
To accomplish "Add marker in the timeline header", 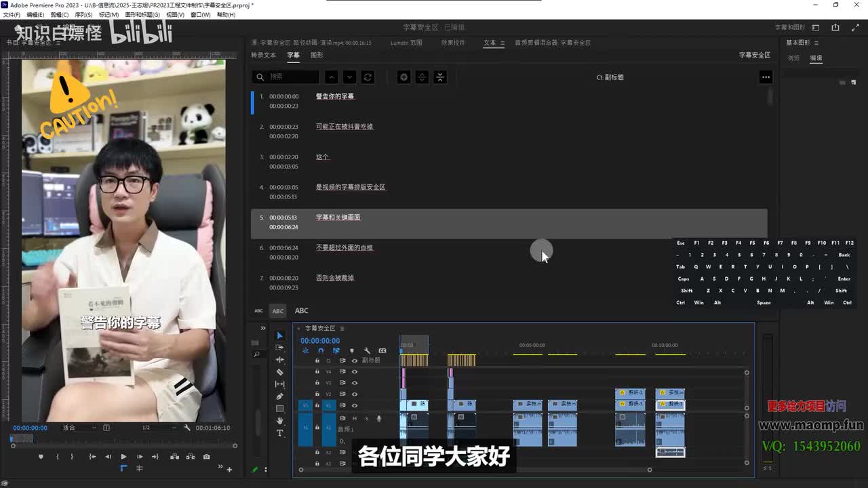I will [x=352, y=350].
